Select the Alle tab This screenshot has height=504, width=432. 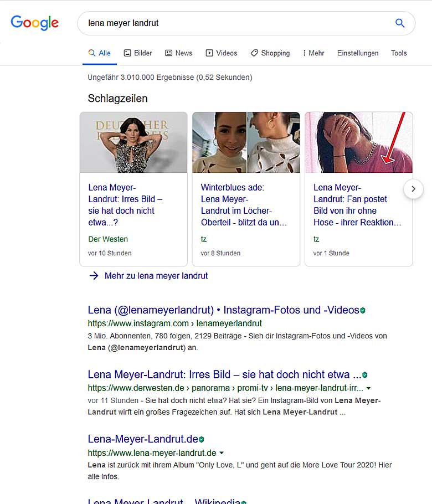(99, 53)
